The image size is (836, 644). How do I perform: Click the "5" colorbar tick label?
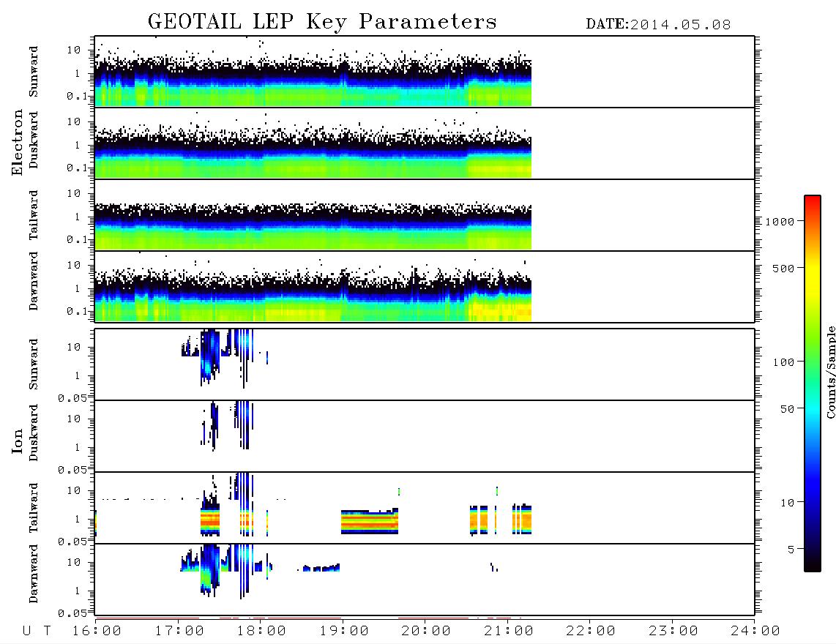pos(791,550)
